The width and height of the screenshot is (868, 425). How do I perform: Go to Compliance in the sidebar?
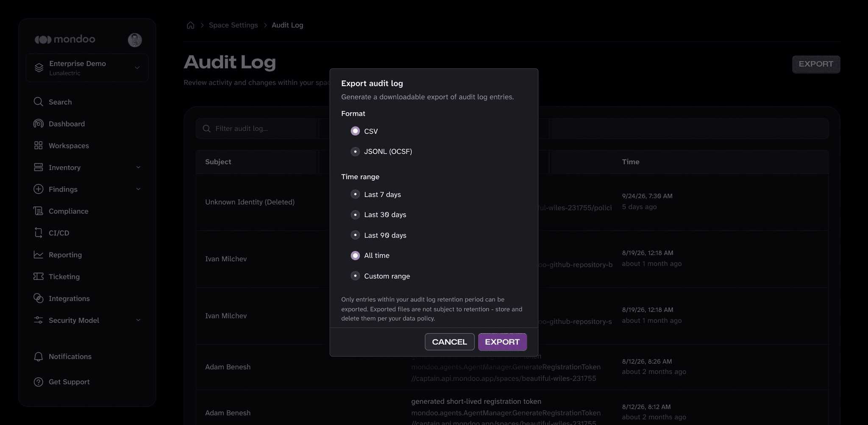click(x=69, y=211)
